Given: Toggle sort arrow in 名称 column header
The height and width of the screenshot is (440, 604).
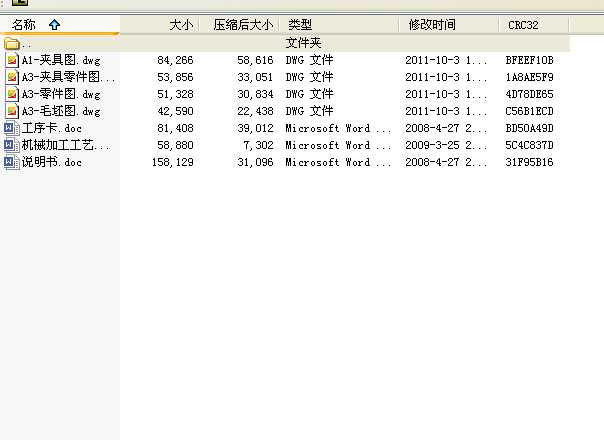Looking at the screenshot, I should pos(54,25).
